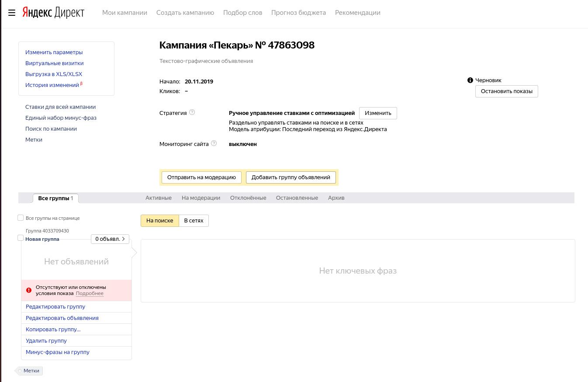
Task: Click Добавить группу объявлений button
Action: [x=291, y=177]
